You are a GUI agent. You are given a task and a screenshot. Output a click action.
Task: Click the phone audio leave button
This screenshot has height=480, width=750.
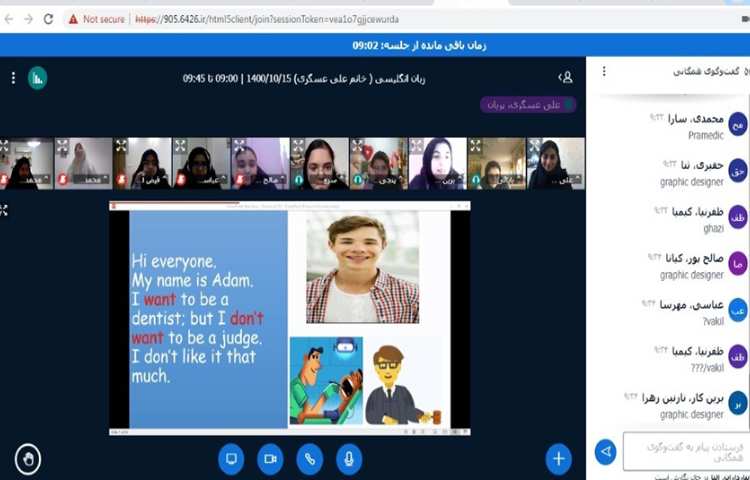click(309, 459)
